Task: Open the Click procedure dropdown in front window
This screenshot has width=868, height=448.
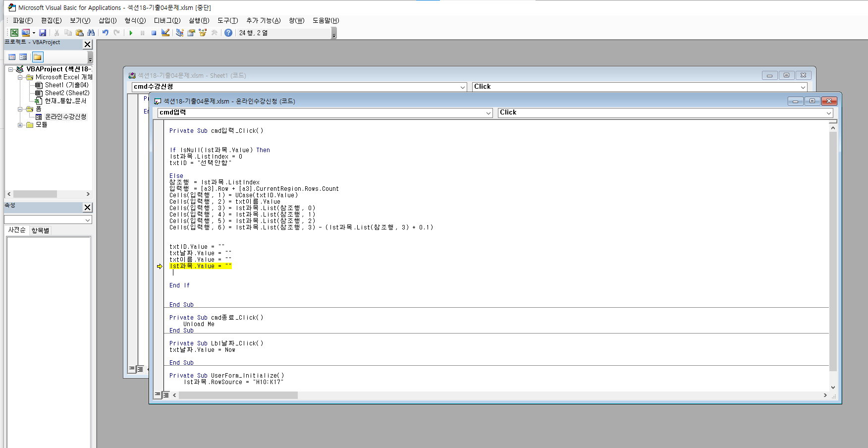Action: pos(828,113)
